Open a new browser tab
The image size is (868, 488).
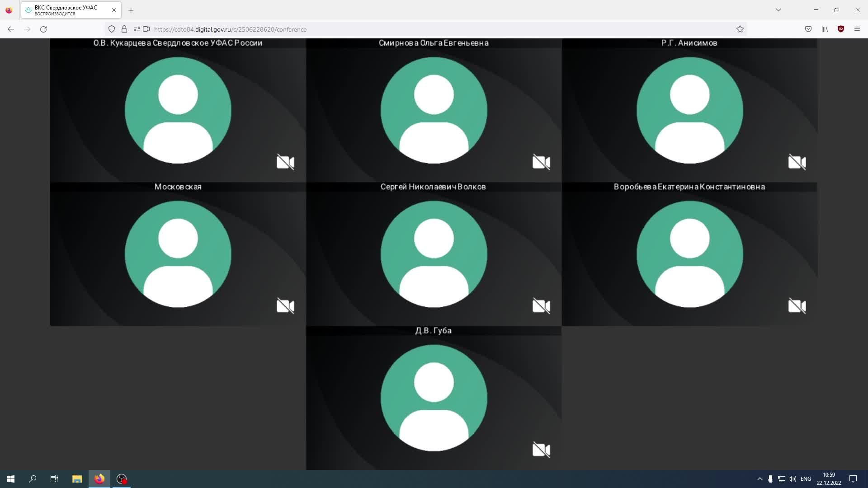131,10
